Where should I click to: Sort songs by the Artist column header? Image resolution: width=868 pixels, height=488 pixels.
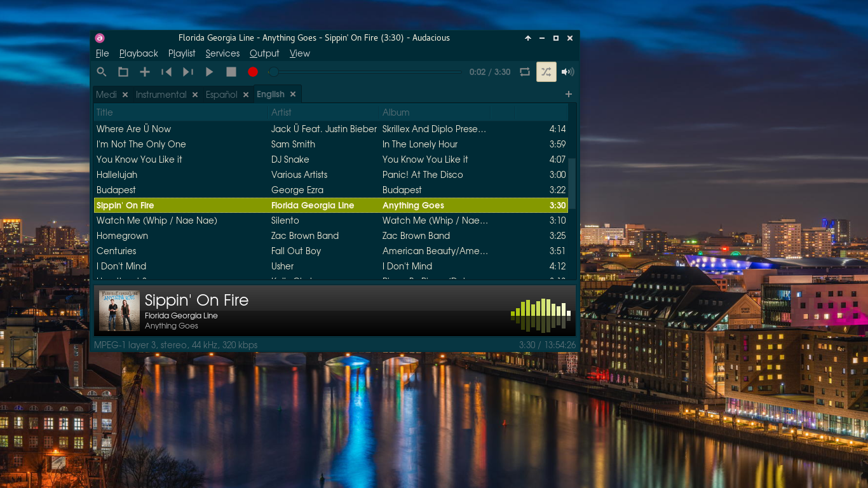point(281,112)
